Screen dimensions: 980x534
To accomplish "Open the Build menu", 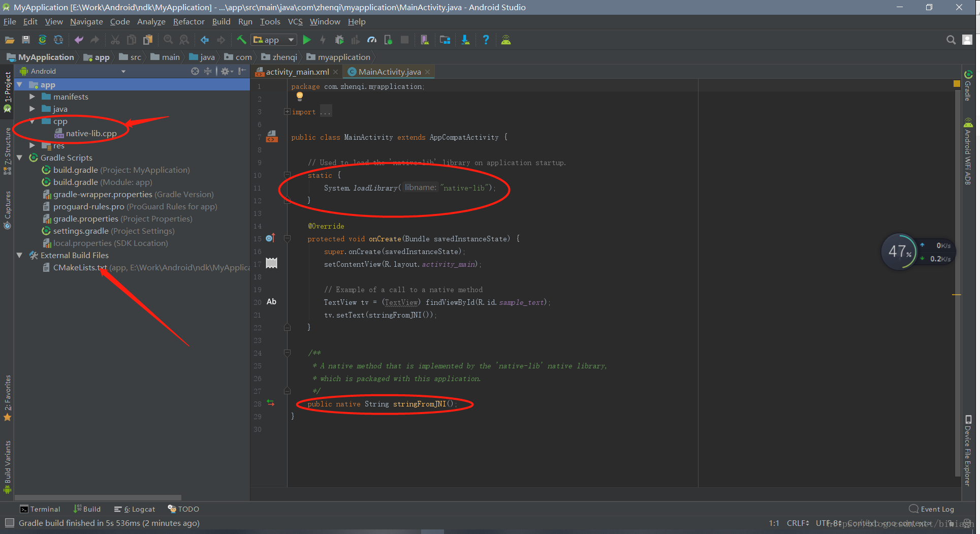I will click(x=221, y=21).
